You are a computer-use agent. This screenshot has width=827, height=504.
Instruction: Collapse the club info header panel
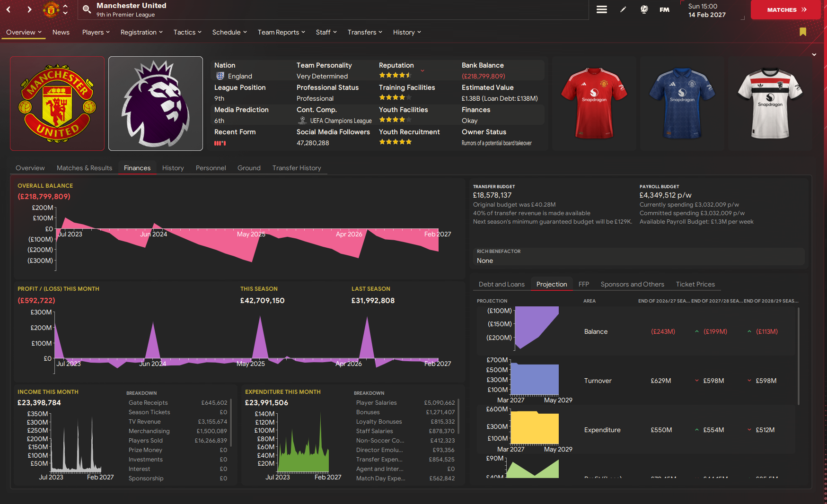(x=814, y=55)
